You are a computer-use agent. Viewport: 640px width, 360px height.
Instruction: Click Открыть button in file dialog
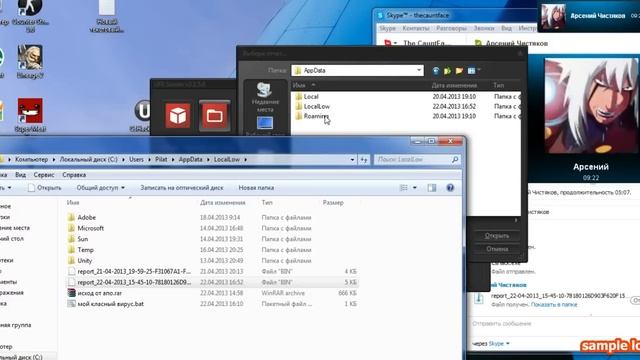tap(497, 236)
